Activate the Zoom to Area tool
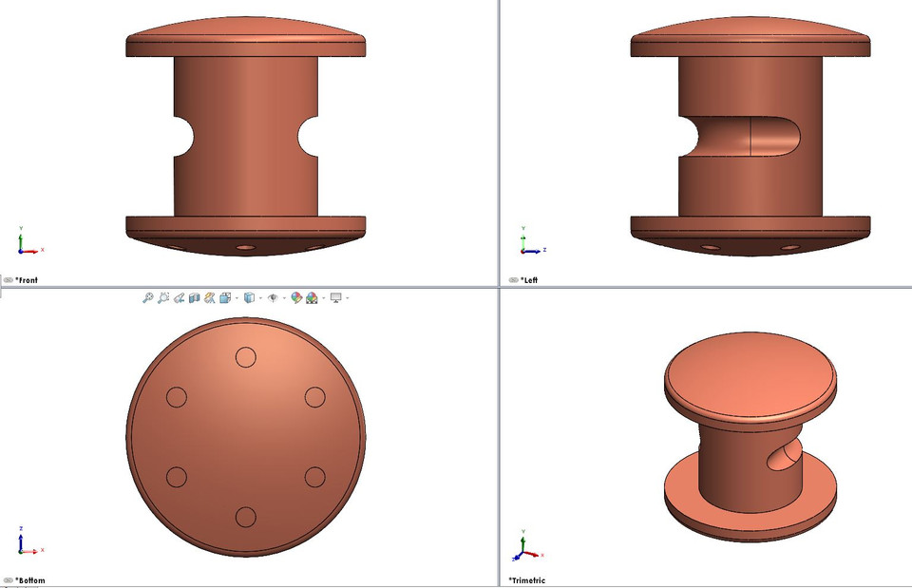The image size is (912, 588). [163, 296]
